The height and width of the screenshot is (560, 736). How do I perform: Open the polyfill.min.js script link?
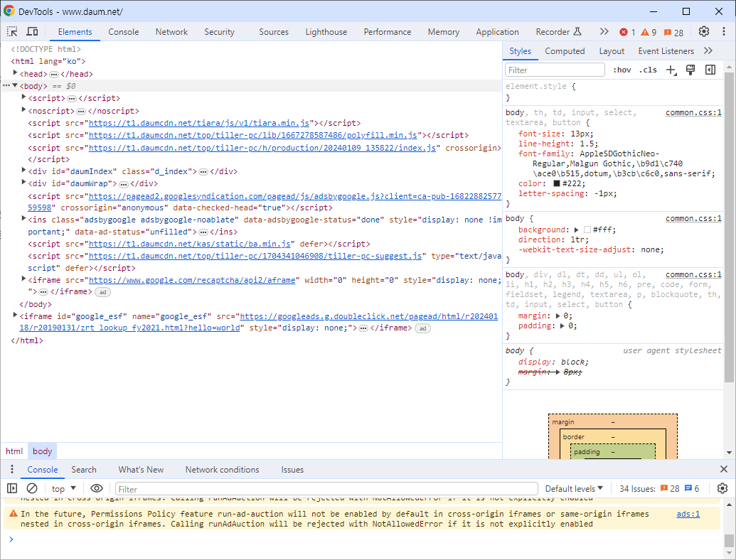pyautogui.click(x=253, y=135)
